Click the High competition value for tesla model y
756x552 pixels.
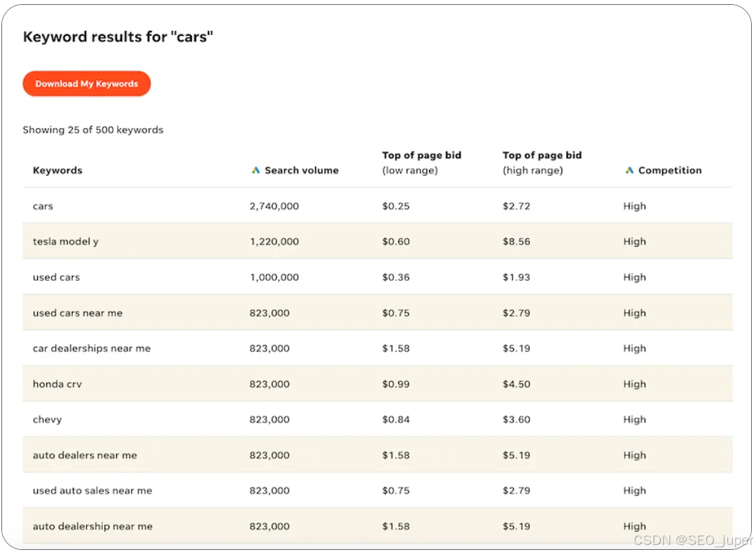[634, 241]
